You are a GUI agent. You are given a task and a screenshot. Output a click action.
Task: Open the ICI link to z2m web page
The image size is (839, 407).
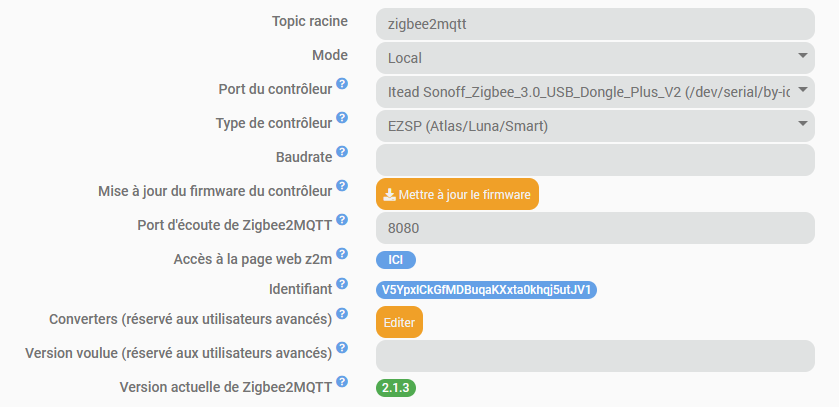[395, 260]
